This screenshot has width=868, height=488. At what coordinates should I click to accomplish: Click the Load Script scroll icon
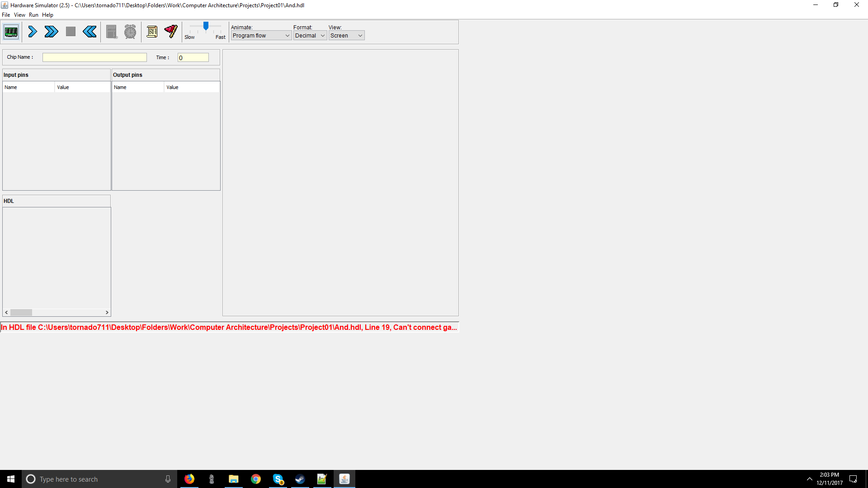(152, 32)
